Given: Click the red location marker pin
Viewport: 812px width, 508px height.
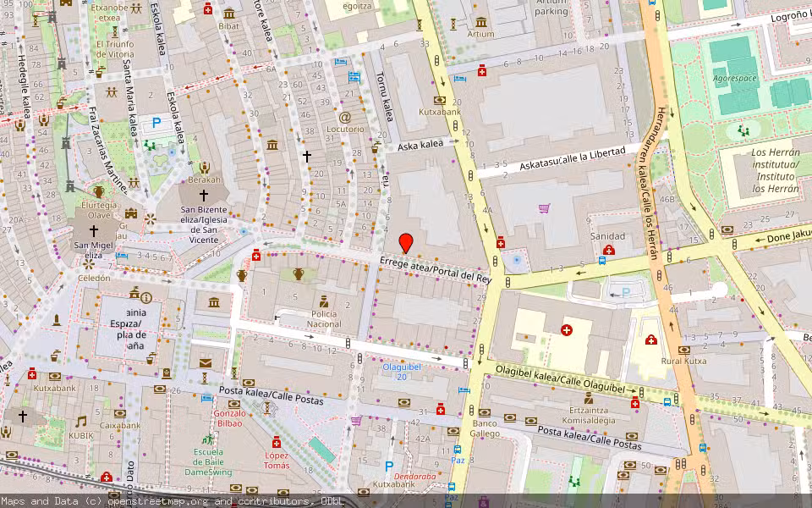Looking at the screenshot, I should 406,243.
